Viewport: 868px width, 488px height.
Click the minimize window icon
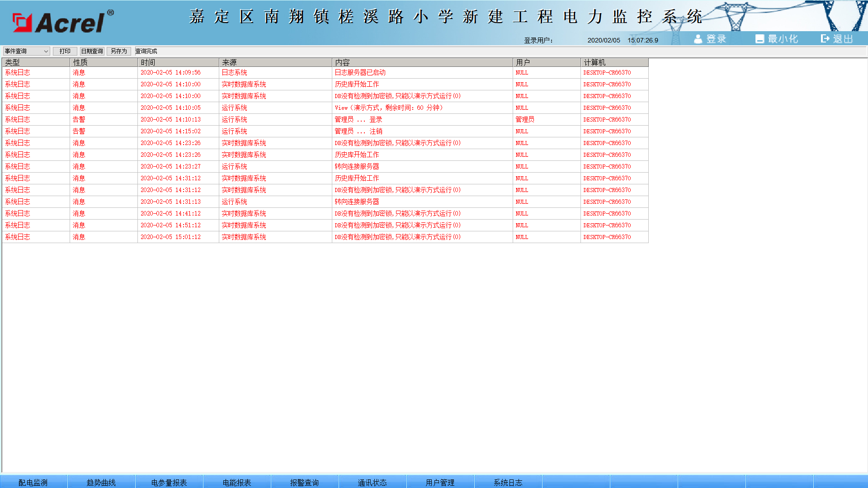(x=759, y=39)
